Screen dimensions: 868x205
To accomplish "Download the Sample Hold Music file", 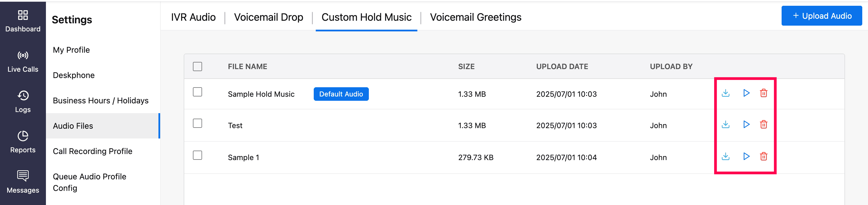I will 725,93.
